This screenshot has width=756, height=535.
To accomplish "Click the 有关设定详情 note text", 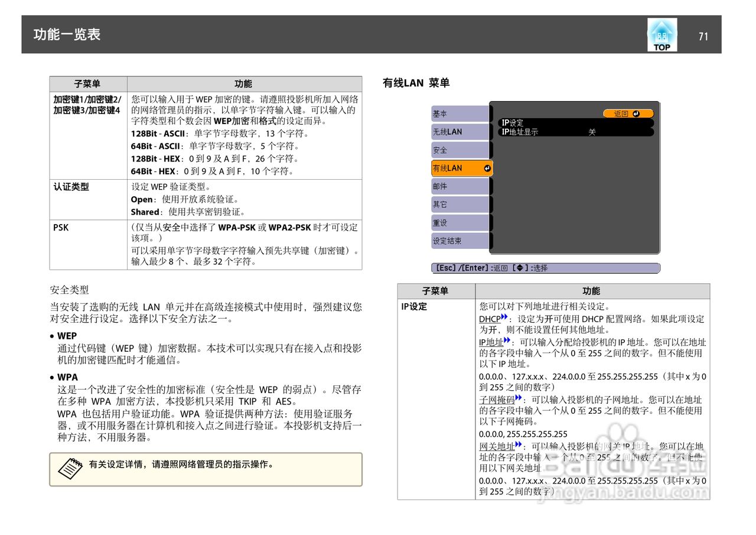I will (182, 465).
